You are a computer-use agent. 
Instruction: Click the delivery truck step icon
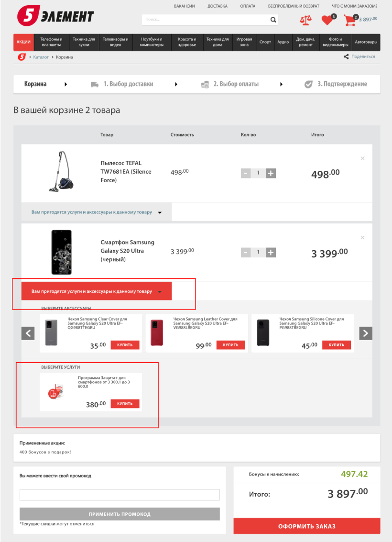[95, 85]
